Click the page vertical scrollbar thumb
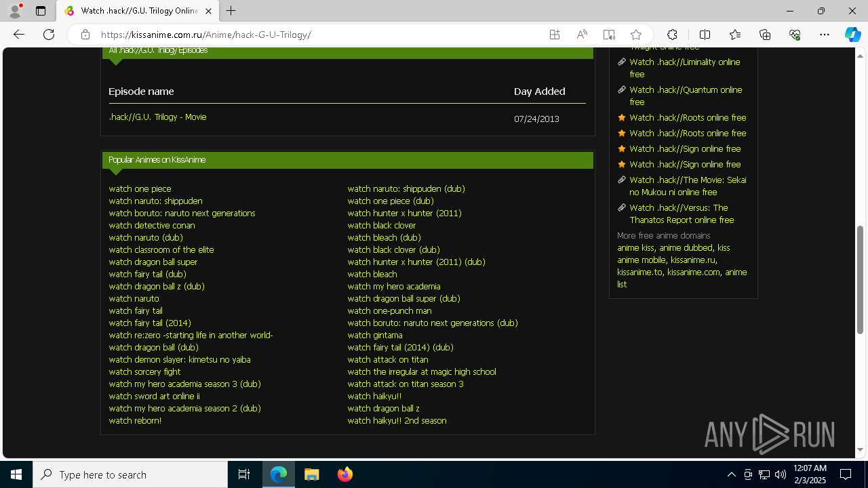Screen dimensions: 868x488 [861, 279]
